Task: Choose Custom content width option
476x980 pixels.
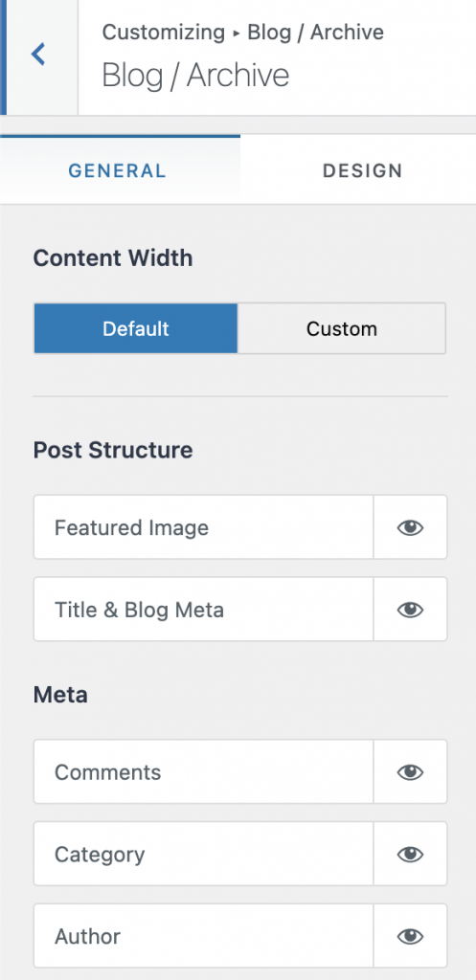Action: pos(342,329)
